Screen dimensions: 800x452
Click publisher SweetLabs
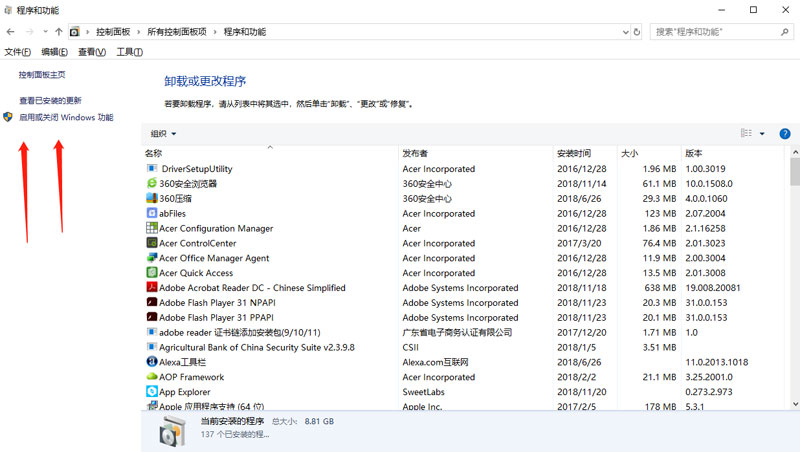(x=423, y=392)
